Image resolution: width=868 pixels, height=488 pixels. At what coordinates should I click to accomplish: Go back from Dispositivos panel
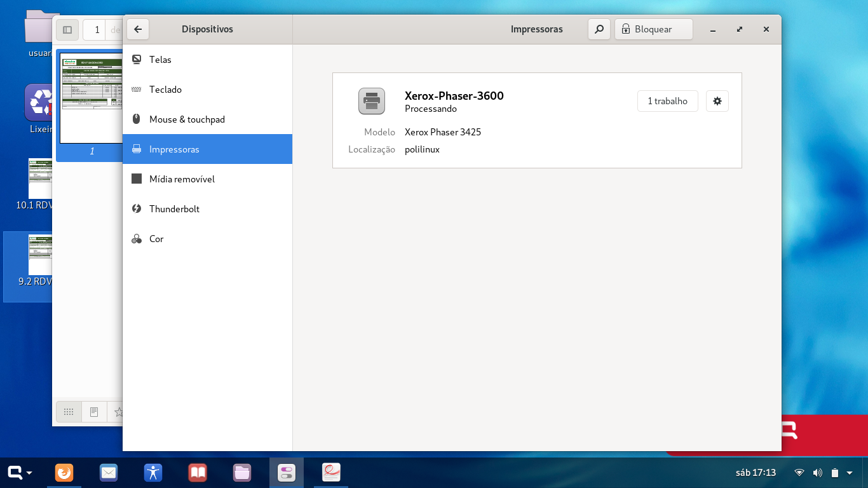[x=138, y=29]
